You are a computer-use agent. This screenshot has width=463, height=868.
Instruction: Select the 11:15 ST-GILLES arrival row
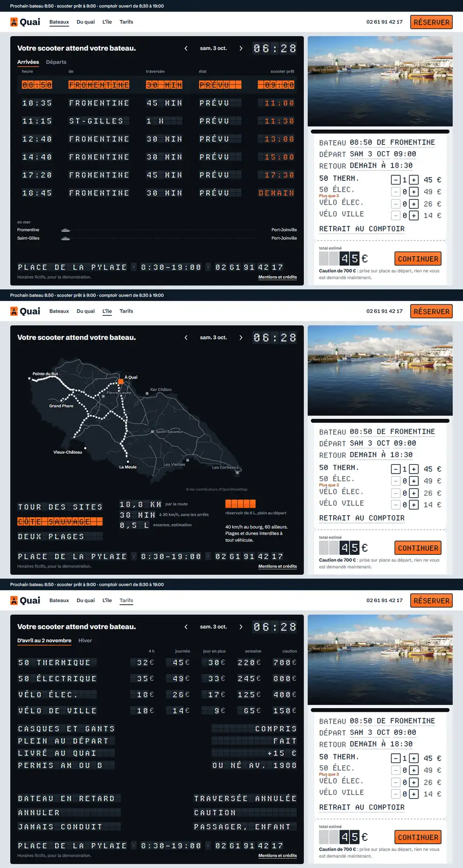tap(157, 121)
